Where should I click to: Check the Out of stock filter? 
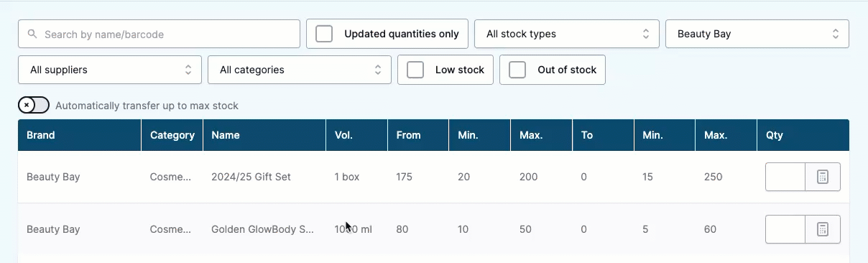pyautogui.click(x=517, y=70)
